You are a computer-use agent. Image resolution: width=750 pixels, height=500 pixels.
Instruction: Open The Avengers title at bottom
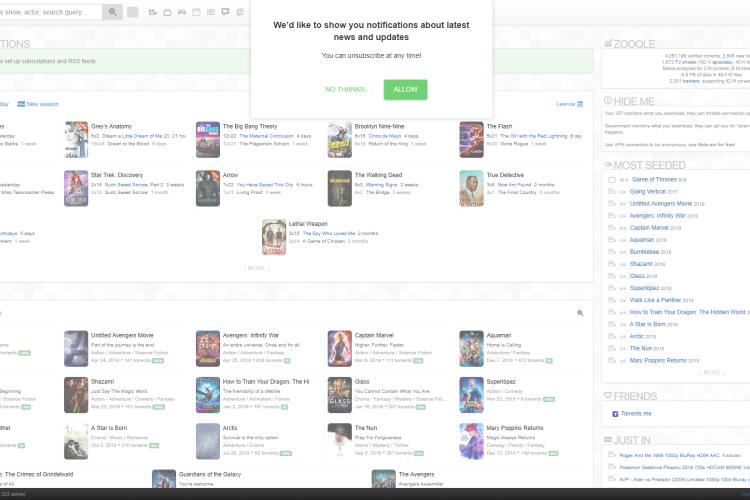[417, 474]
